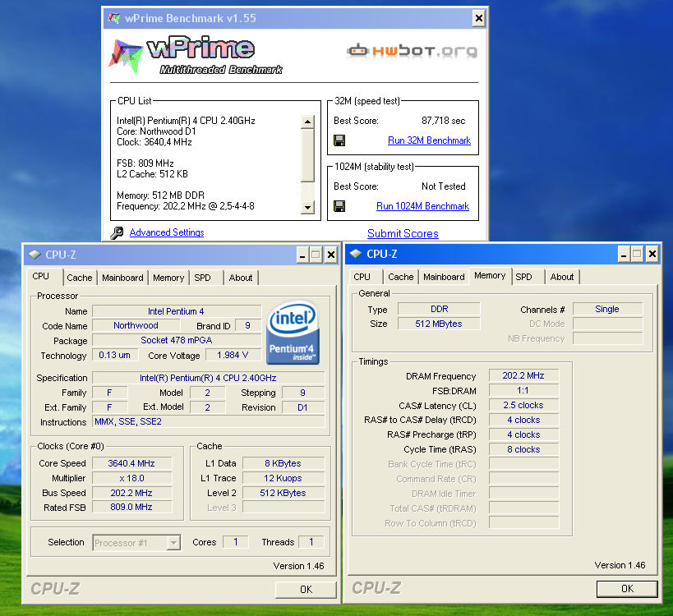Click OK in the left CPU-Z window
The height and width of the screenshot is (616, 673).
306,590
